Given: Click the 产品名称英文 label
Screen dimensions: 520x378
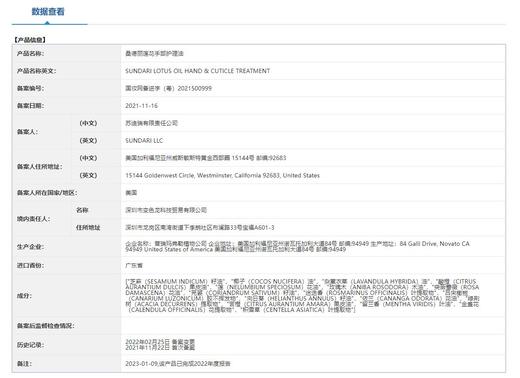Looking at the screenshot, I should click(x=36, y=71).
